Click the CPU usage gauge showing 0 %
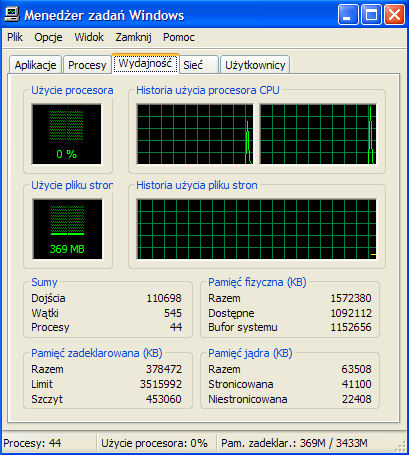Viewport: 409px width, 455px height. tap(67, 134)
